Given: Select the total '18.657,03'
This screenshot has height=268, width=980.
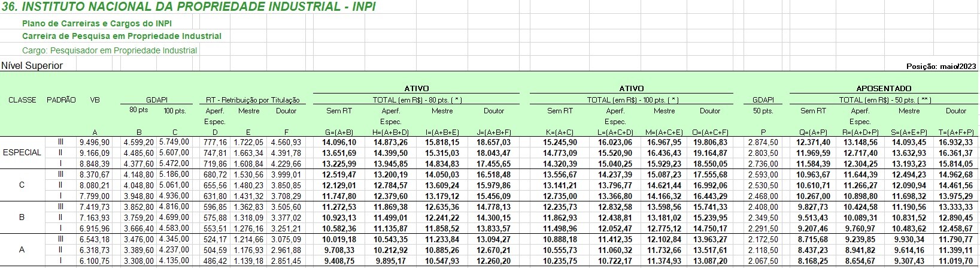Looking at the screenshot, I should [x=493, y=143].
